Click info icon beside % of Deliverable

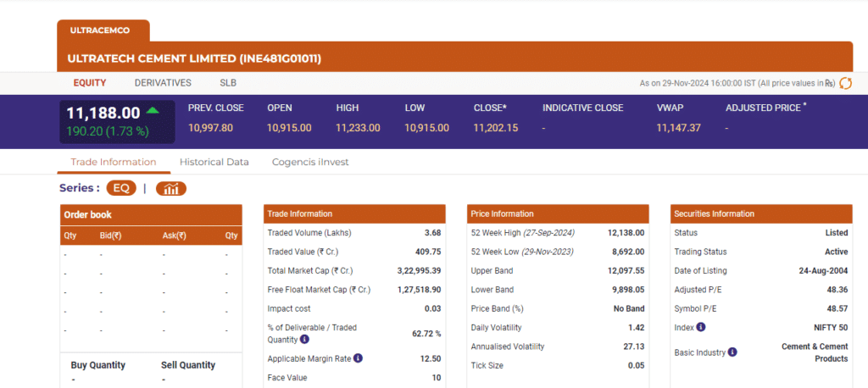tap(304, 340)
